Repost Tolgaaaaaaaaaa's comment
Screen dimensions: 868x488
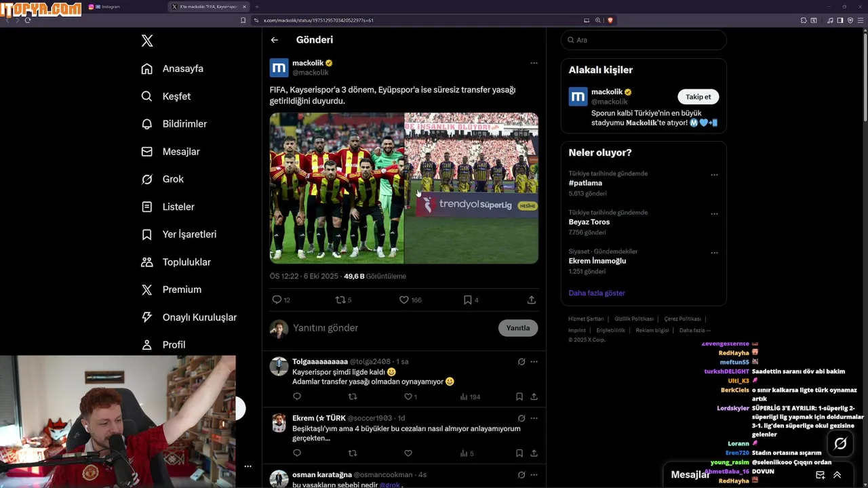[352, 396]
